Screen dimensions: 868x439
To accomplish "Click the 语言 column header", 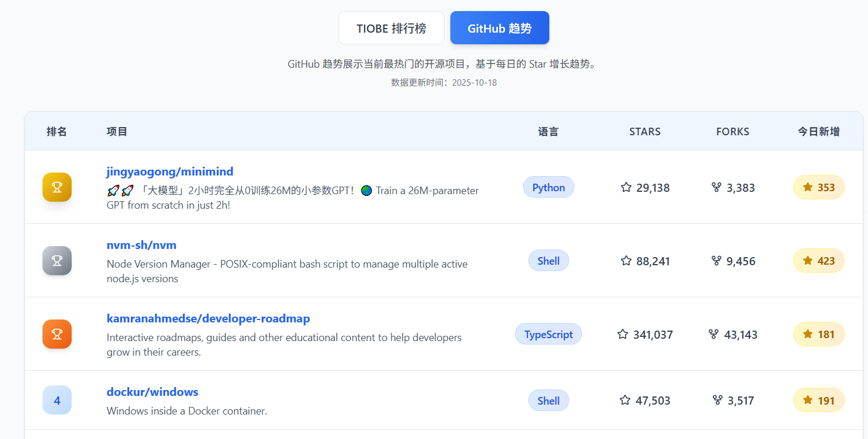I will tap(549, 131).
